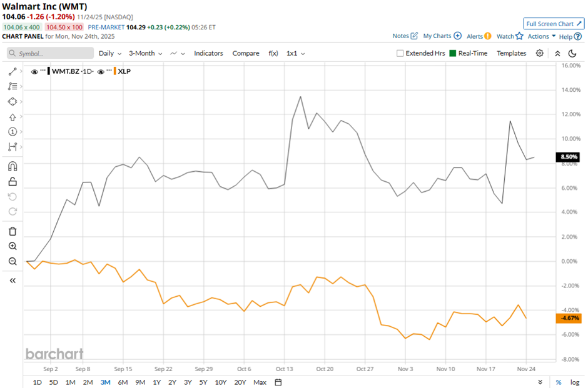588x388 pixels.
Task: Click the WMT.BZ black color swatch
Action: point(49,71)
